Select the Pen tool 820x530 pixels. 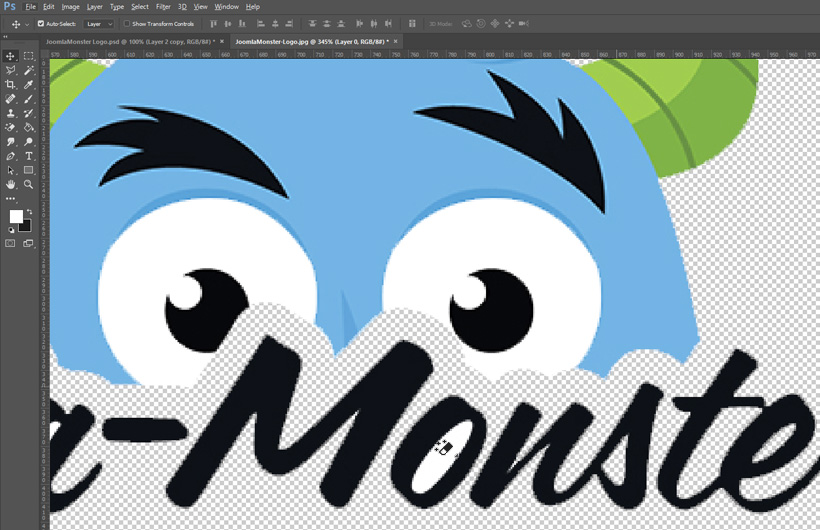click(10, 156)
